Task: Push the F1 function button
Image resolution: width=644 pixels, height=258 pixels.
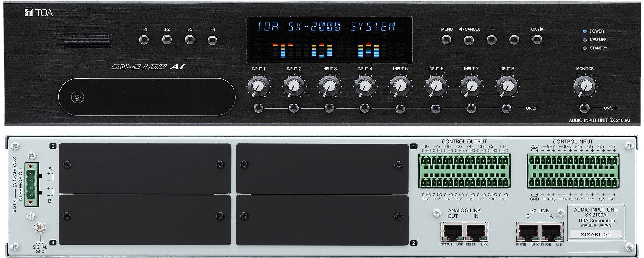Action: point(144,40)
